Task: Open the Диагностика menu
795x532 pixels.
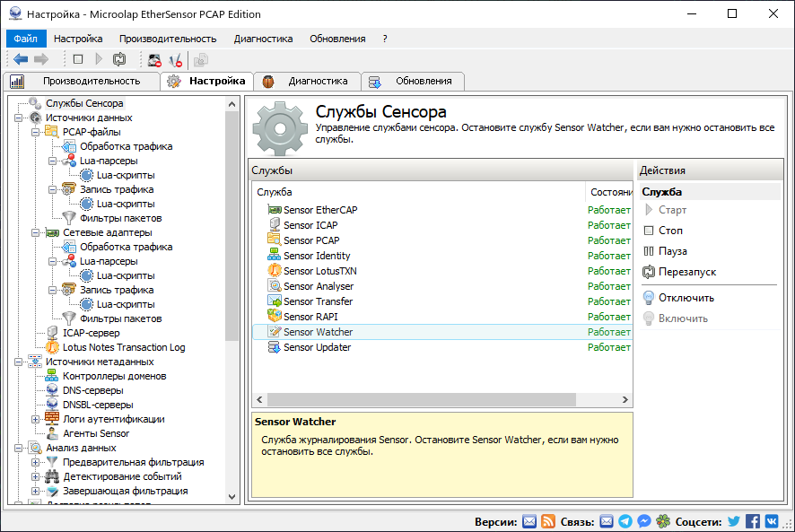Action: point(263,39)
